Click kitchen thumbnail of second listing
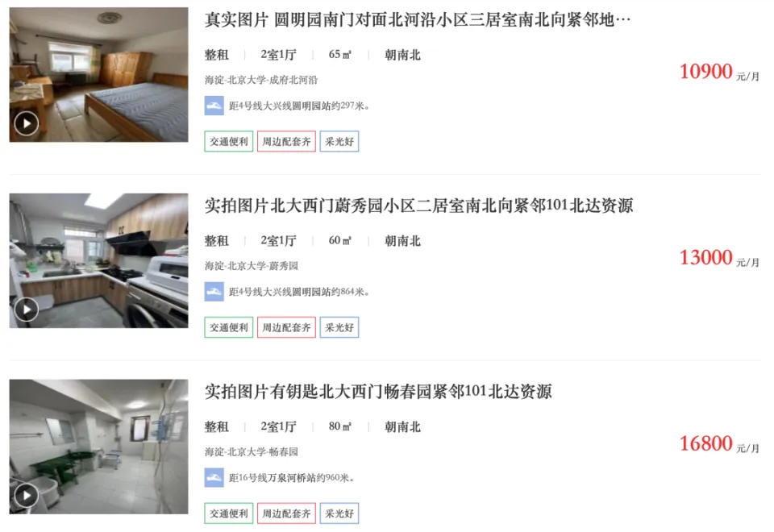This screenshot has width=774, height=532. coord(98,260)
